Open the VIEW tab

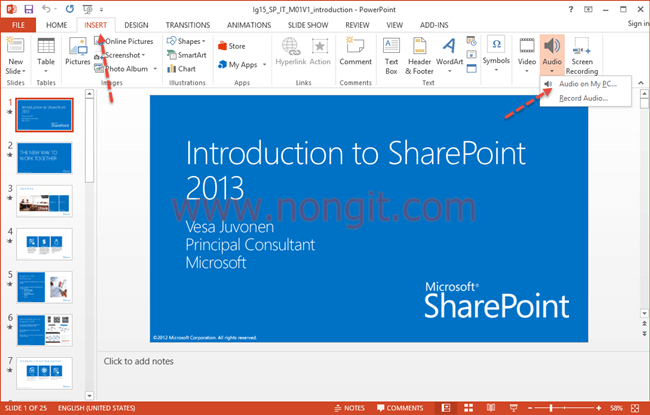click(x=395, y=25)
